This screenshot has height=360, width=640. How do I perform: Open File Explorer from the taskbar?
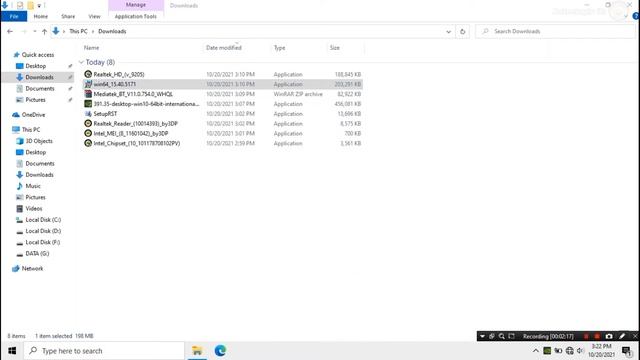click(197, 351)
